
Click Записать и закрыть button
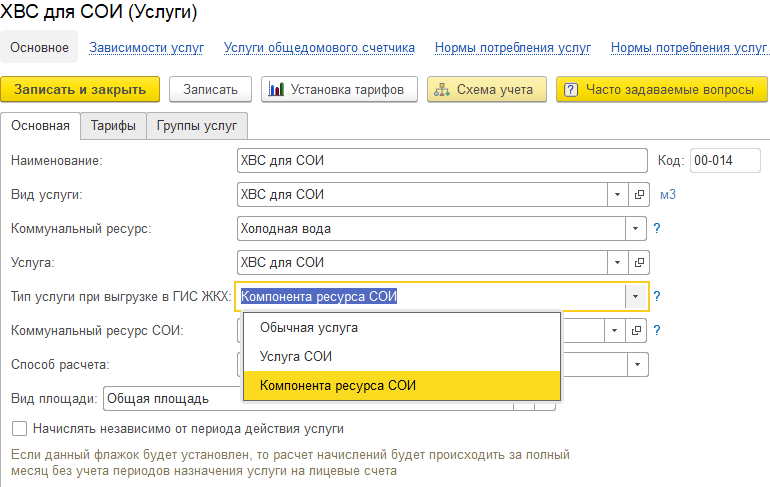click(x=80, y=89)
